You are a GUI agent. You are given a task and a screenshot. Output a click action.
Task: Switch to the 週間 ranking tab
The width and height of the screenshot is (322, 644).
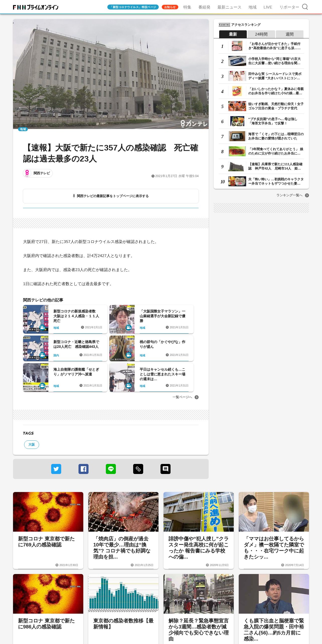(x=290, y=34)
